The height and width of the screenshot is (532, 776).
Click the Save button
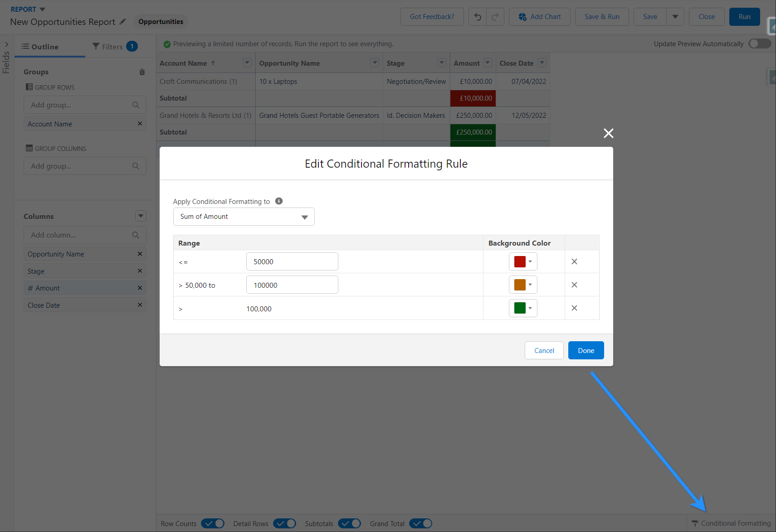point(650,17)
